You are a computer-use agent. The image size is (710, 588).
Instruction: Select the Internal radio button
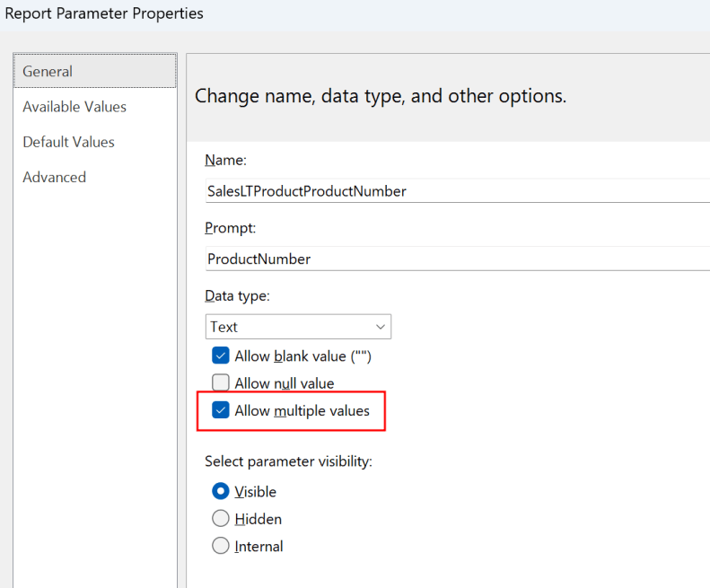(x=221, y=546)
